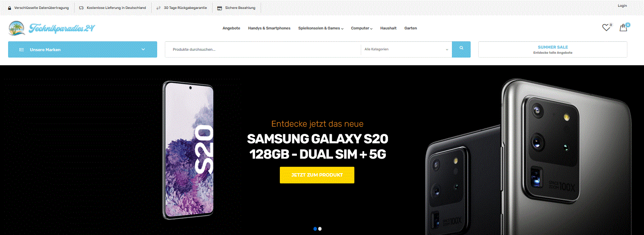644x235 pixels.
Task: Click the lock icon for Verschlüsselte Datenübertragung
Action: (10, 8)
